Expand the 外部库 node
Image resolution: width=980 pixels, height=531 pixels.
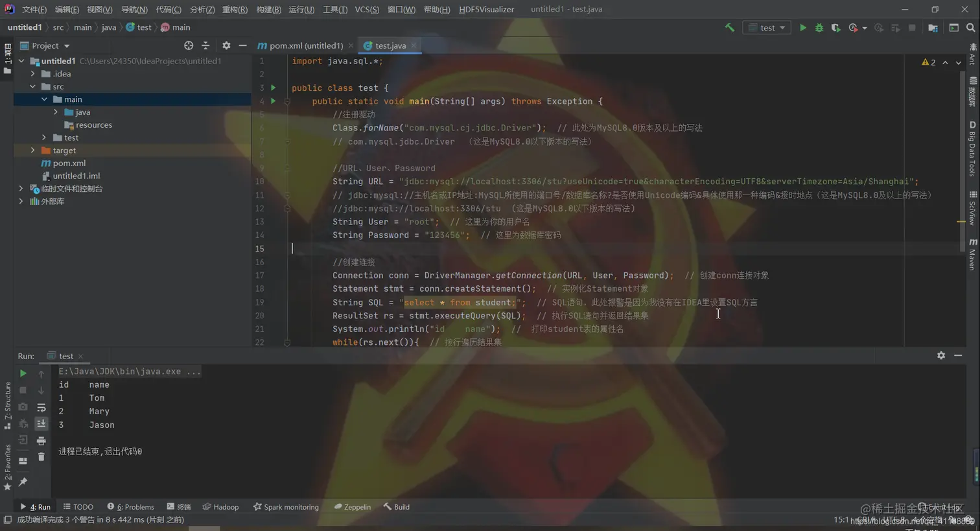21,202
